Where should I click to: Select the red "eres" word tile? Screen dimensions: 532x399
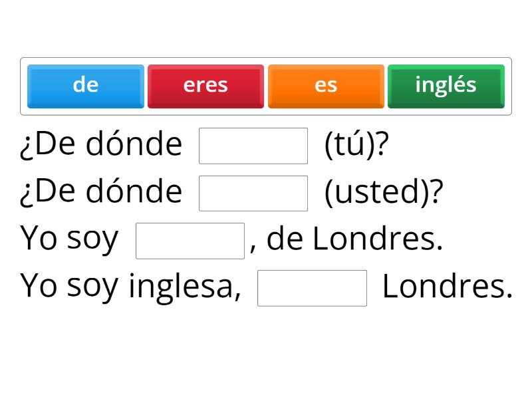(205, 85)
